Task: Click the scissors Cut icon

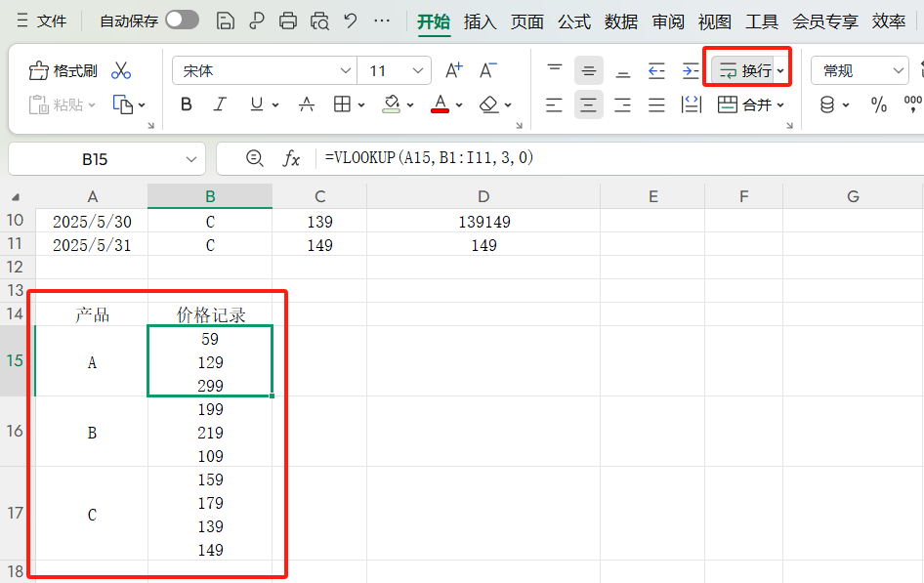Action: click(x=122, y=70)
